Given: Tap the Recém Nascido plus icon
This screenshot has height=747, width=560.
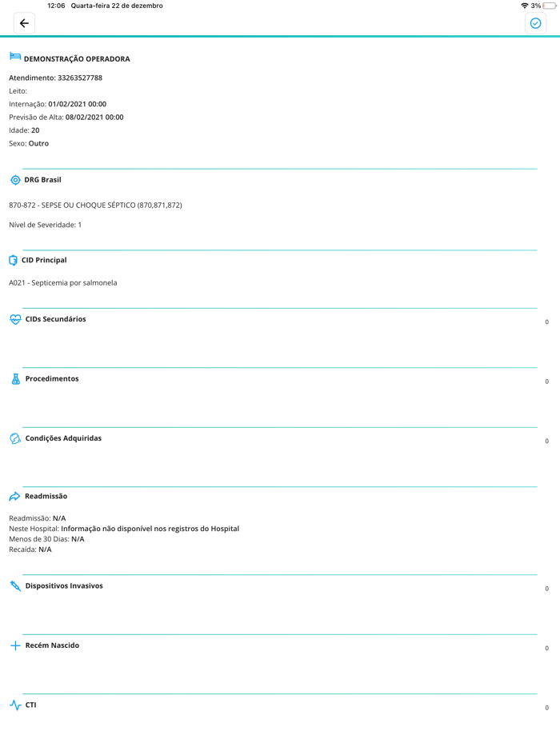Looking at the screenshot, I should click(x=15, y=645).
